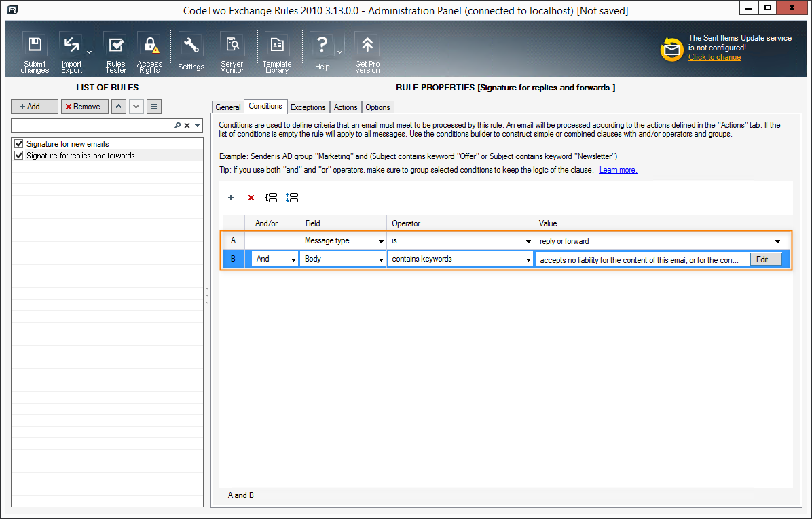Group conditions using the bracket icon
Image resolution: width=812 pixels, height=519 pixels.
coord(271,198)
